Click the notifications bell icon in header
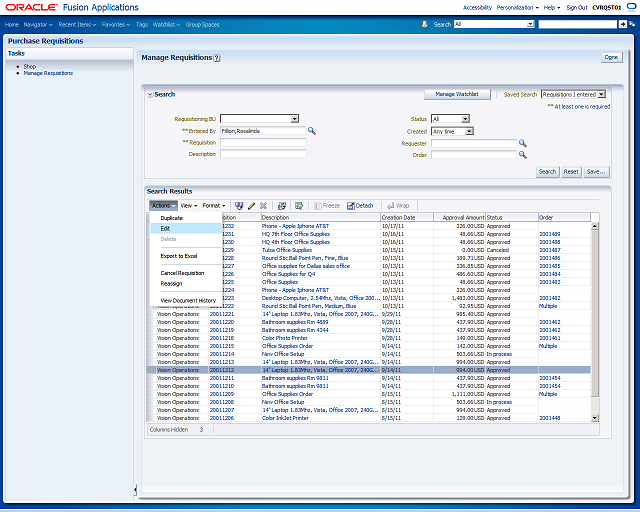The width and height of the screenshot is (640, 512). click(424, 24)
